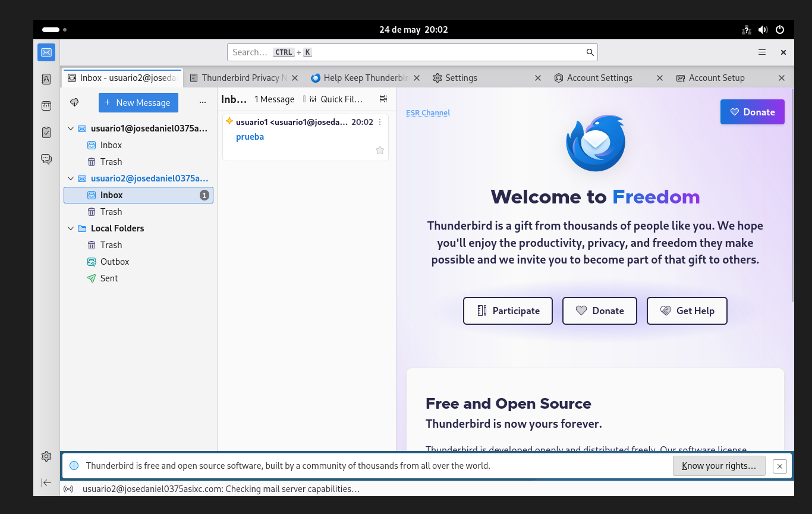
Task: Select the Sent folder
Action: [139, 278]
